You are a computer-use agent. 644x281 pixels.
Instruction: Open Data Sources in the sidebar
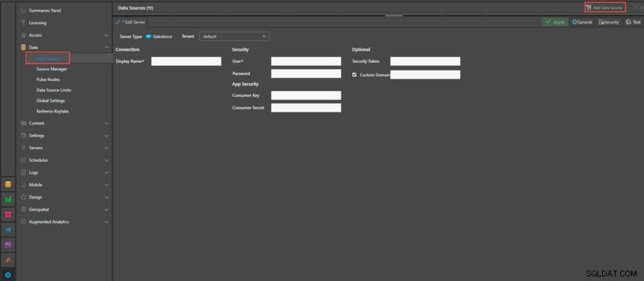[48, 58]
